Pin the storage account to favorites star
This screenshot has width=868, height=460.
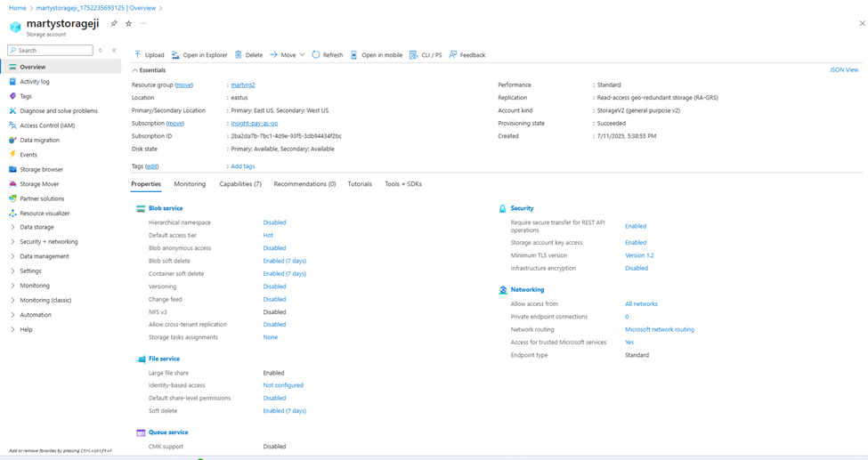(x=128, y=24)
